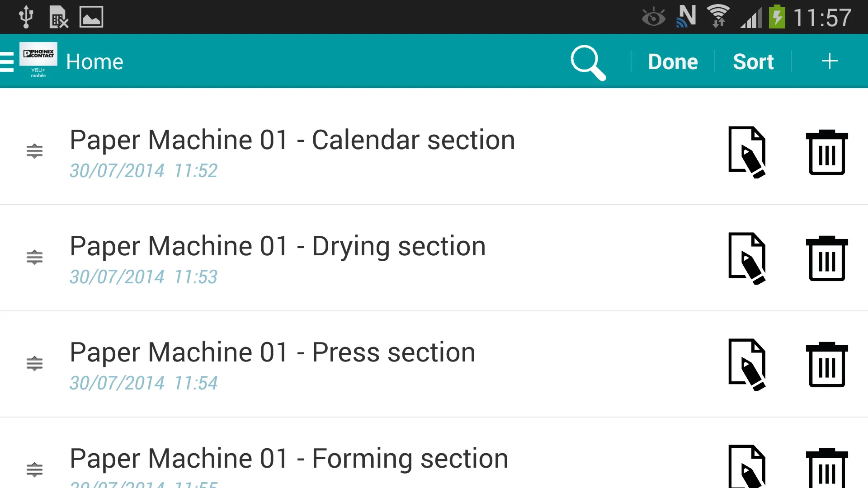Add a new entry with plus button

pyautogui.click(x=830, y=61)
